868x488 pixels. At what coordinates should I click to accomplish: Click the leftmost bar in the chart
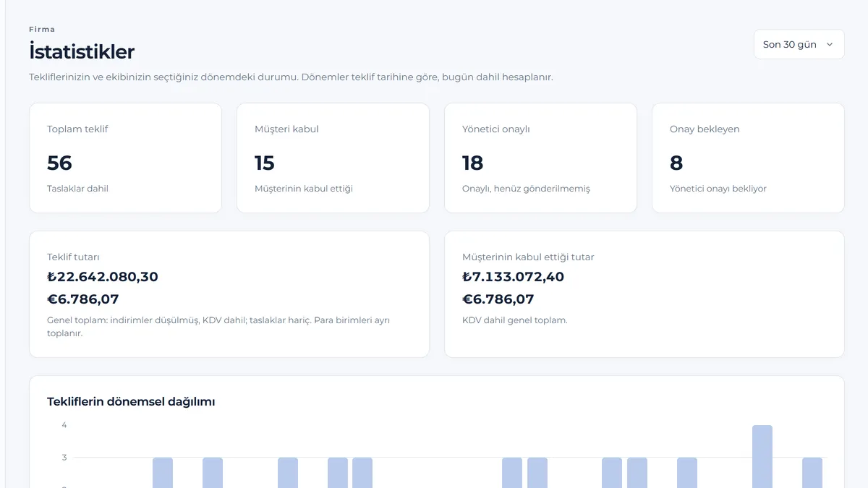click(163, 473)
